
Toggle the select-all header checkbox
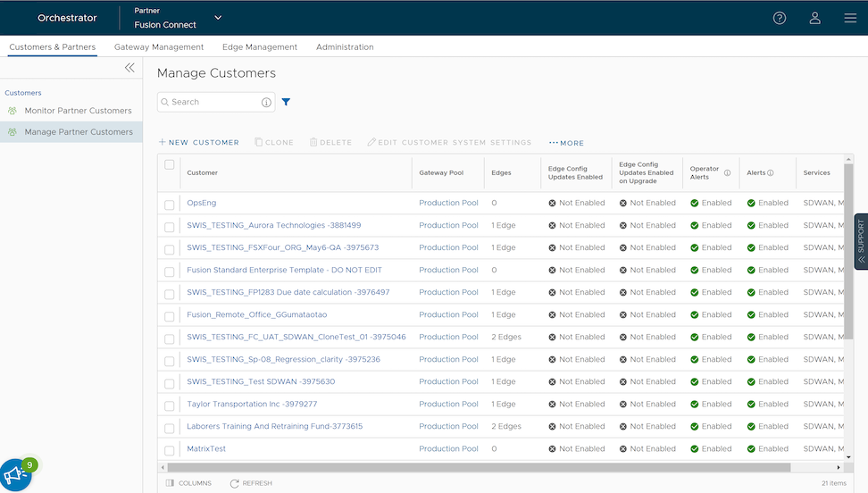170,164
